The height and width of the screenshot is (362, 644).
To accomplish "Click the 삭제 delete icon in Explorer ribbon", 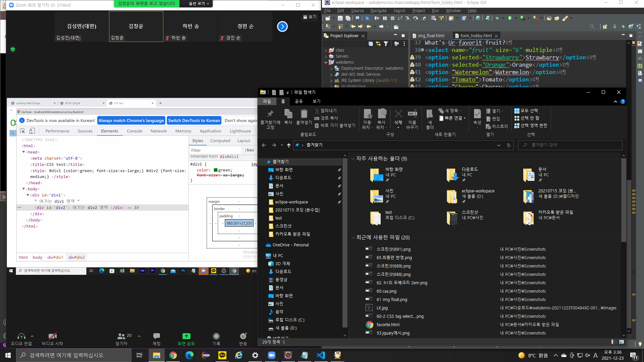I will (398, 114).
